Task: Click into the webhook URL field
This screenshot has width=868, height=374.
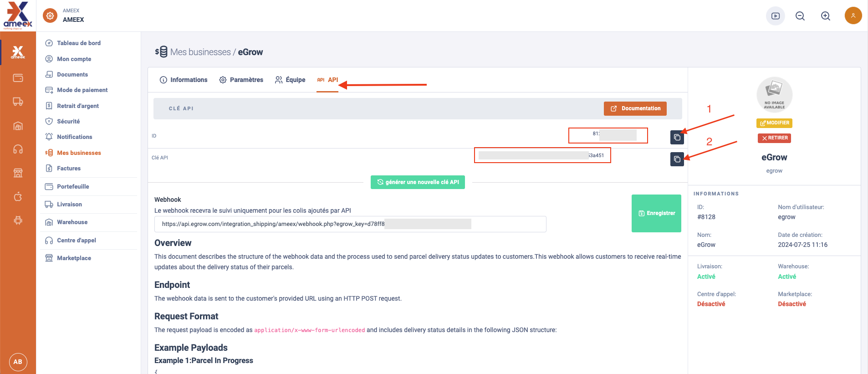Action: pos(350,224)
